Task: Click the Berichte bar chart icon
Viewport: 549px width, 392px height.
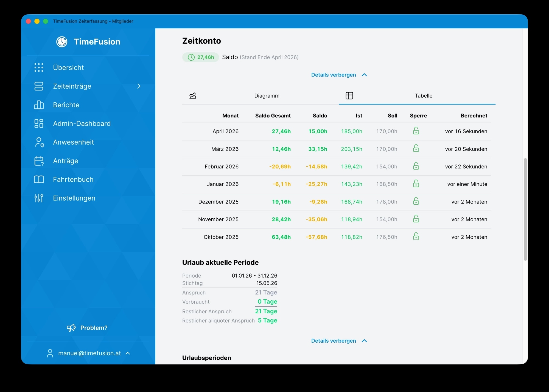Action: [39, 105]
